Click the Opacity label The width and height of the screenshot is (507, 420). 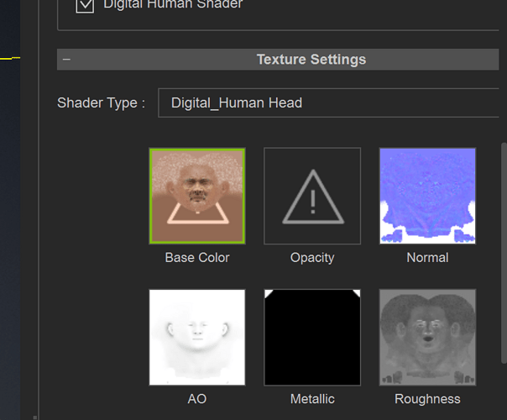click(x=312, y=258)
